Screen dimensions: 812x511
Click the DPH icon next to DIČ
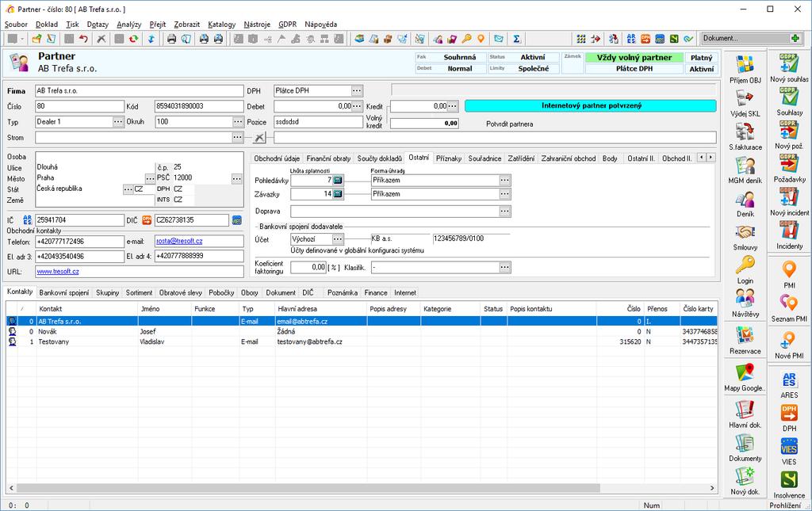coord(147,220)
